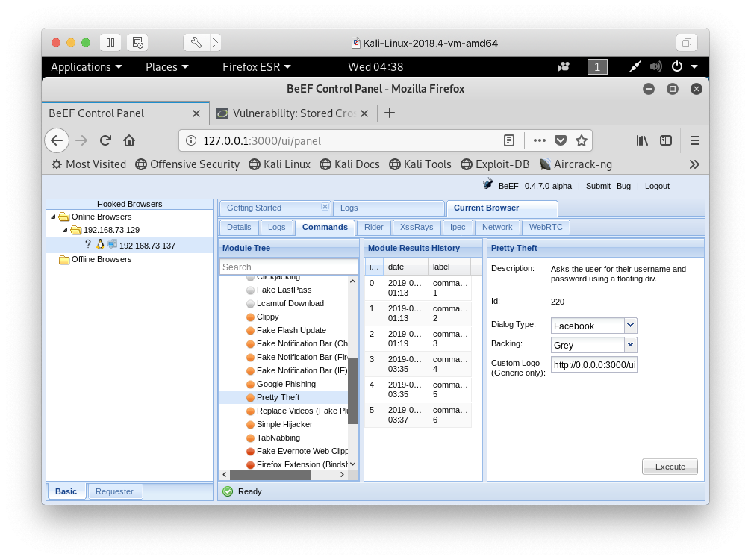
Task: Click the Logout link
Action: 657,186
